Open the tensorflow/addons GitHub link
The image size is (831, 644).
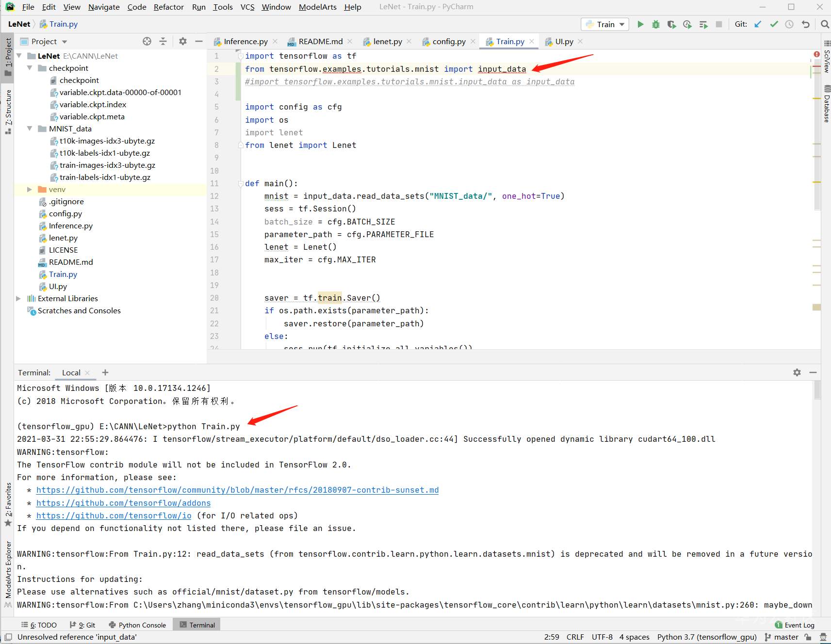coord(124,503)
